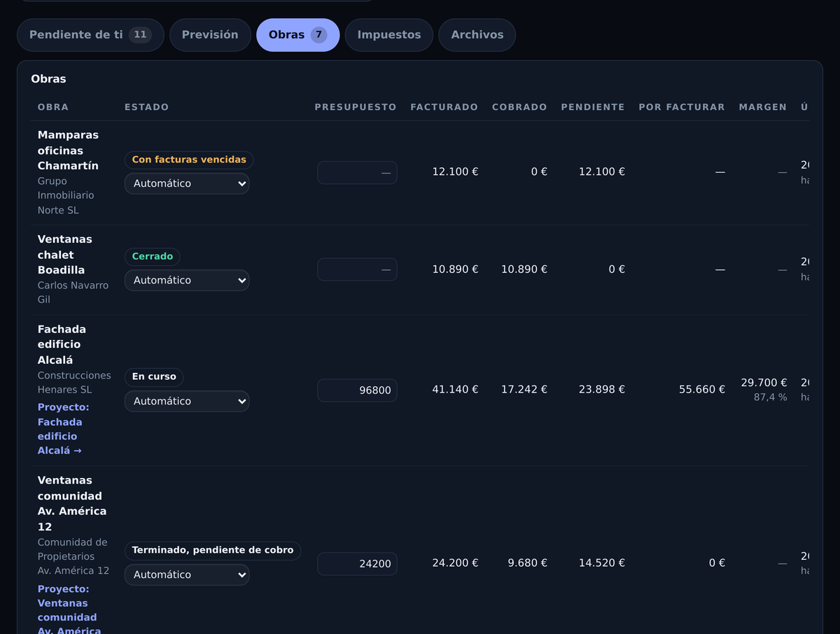This screenshot has width=840, height=634.
Task: Open the Proyecto: Fachada edificio Alcalá link
Action: 63,429
